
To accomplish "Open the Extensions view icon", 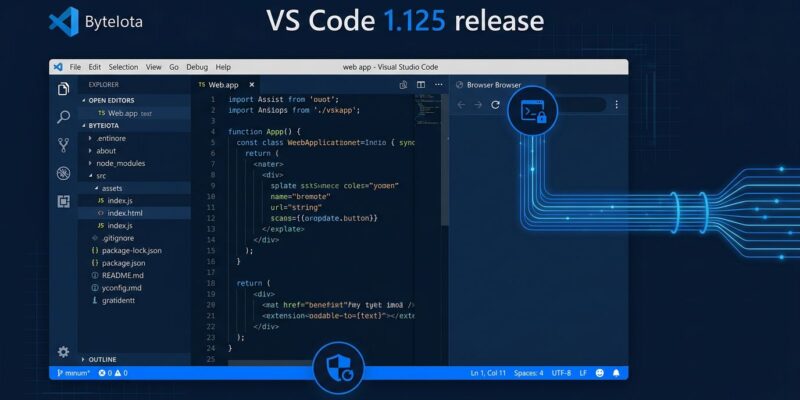I will [63, 202].
